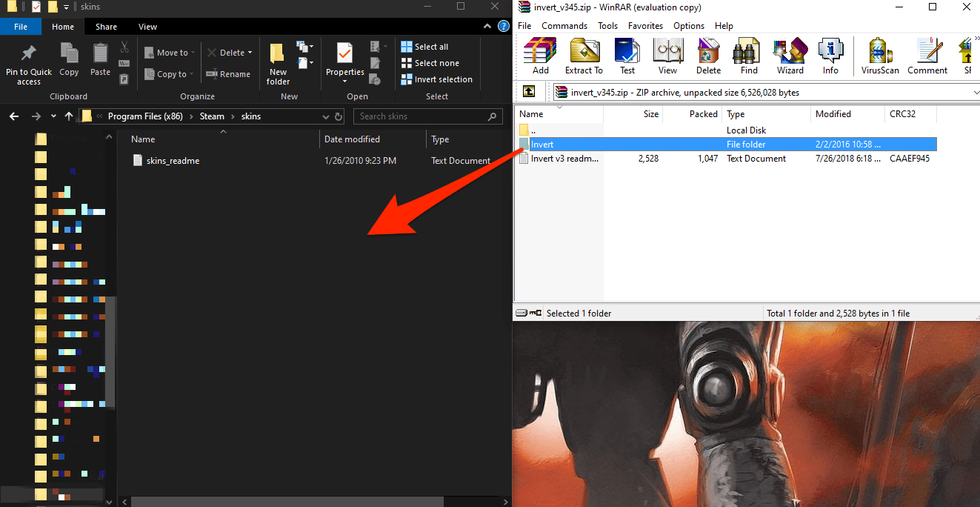Click Copy path icon in Clipboard group

point(124,63)
